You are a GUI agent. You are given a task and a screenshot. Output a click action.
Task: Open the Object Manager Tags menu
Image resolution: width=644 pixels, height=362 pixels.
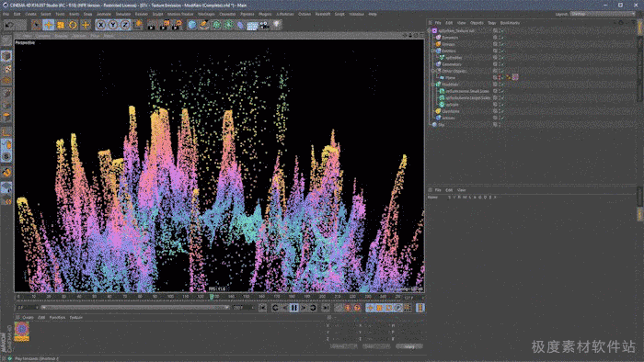click(491, 23)
